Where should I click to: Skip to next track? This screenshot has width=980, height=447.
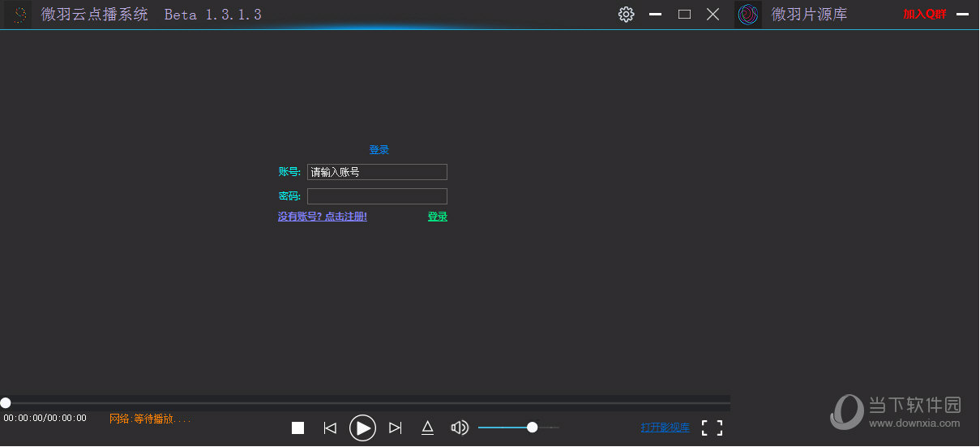(396, 428)
